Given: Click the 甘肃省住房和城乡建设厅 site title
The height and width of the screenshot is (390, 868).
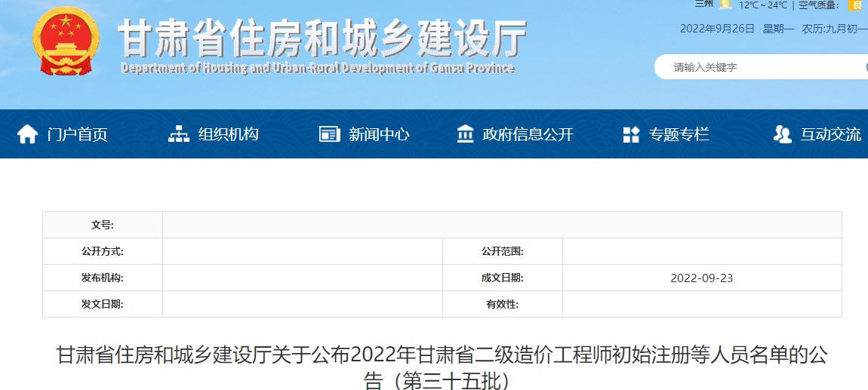Looking at the screenshot, I should pyautogui.click(x=322, y=38).
